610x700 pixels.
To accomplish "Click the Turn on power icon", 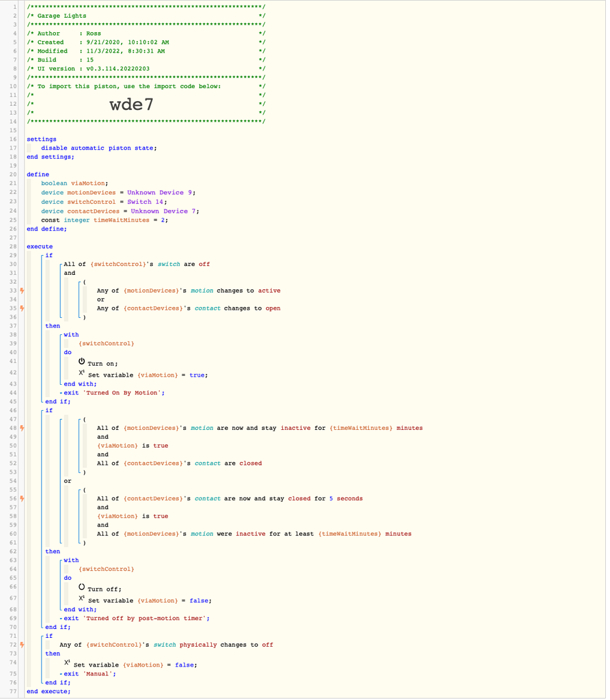I will [x=81, y=361].
